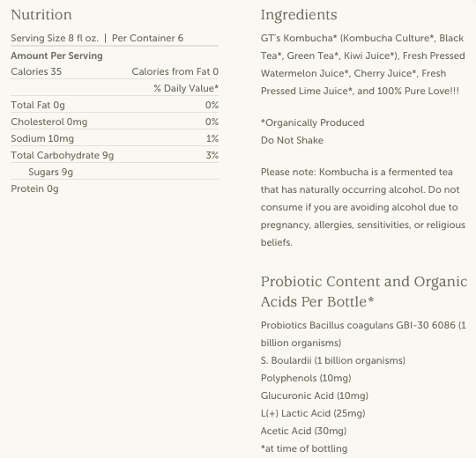
Task: Click the Nutrition heading
Action: [41, 15]
